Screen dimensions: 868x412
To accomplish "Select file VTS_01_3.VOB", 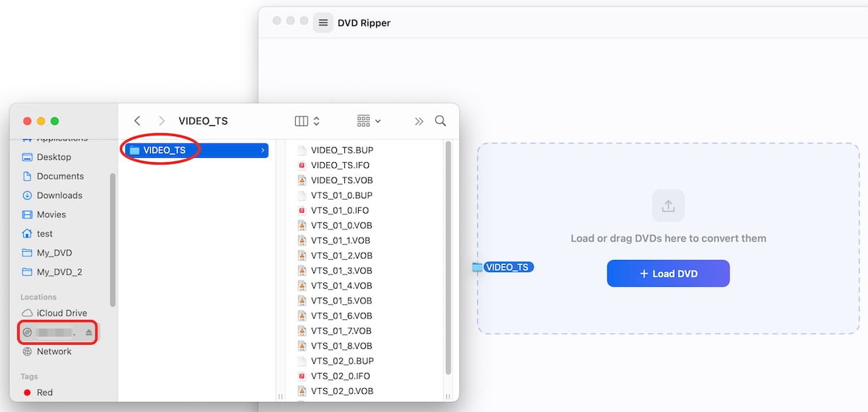I will 341,271.
